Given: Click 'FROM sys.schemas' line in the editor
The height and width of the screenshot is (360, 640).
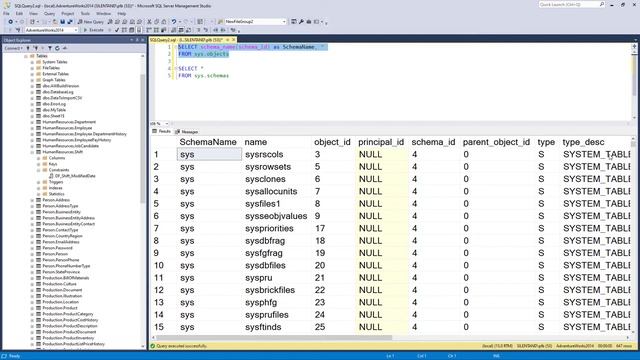Looking at the screenshot, I should pos(203,76).
